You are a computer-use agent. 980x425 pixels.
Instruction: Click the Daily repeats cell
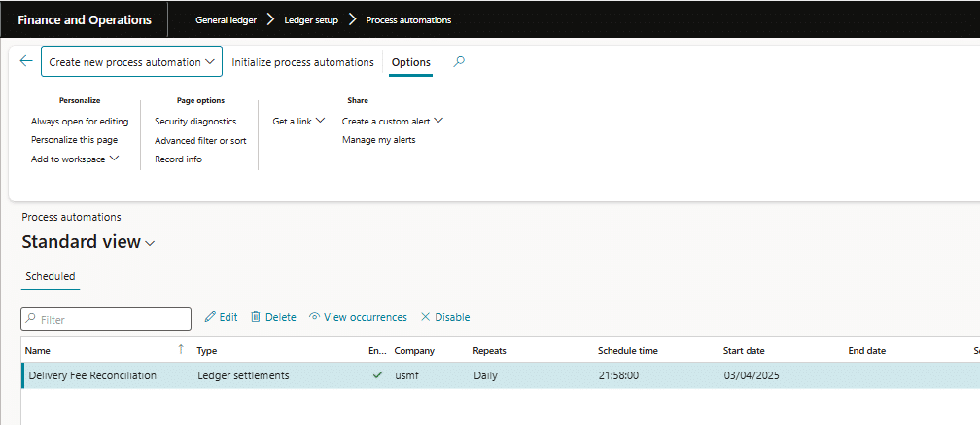pyautogui.click(x=484, y=375)
